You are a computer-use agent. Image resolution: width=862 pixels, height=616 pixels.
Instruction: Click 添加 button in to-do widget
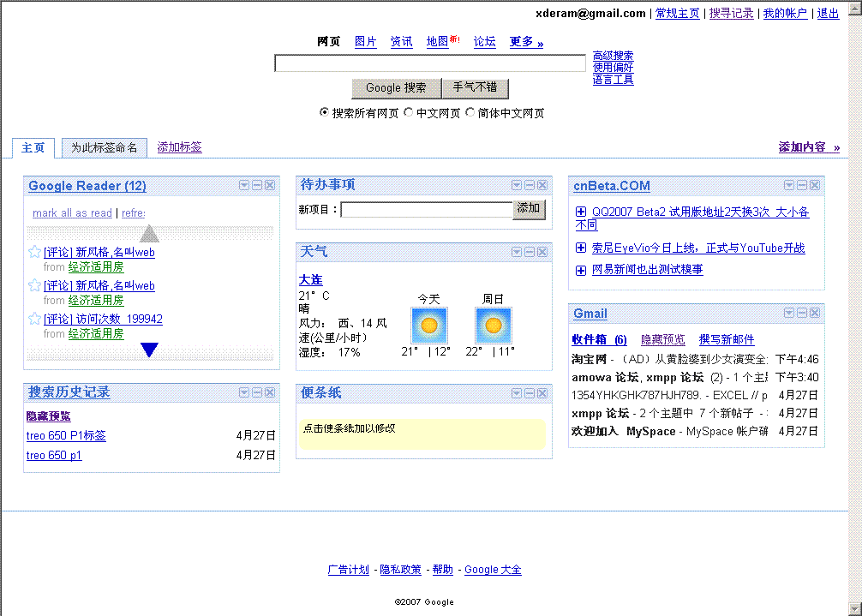529,209
